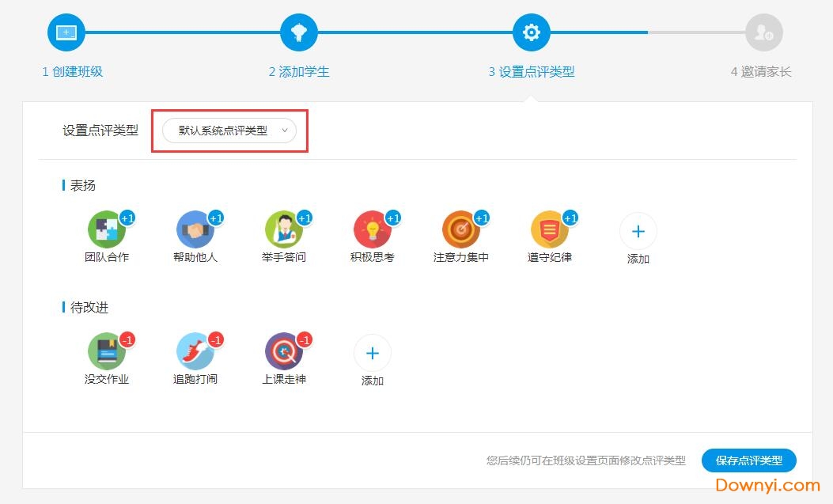
Task: Choose the 举手答问 praise icon
Action: (x=284, y=230)
